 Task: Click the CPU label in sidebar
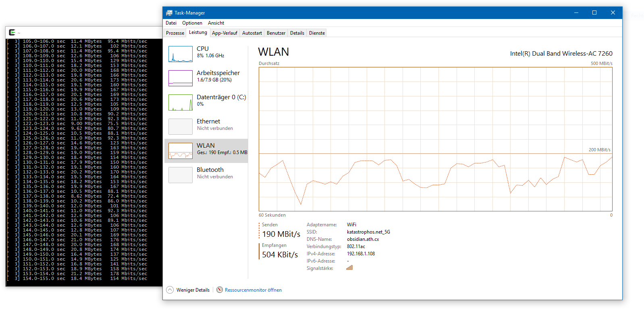pos(203,49)
